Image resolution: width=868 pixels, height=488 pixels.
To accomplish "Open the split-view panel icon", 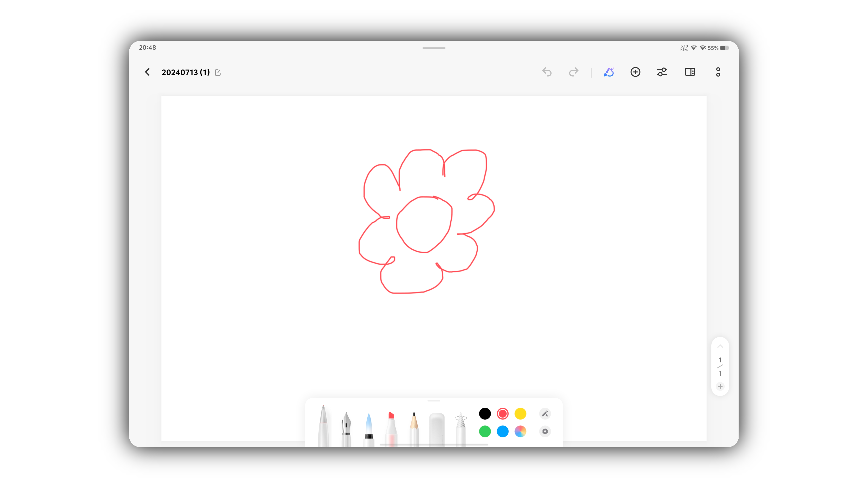I will 690,72.
